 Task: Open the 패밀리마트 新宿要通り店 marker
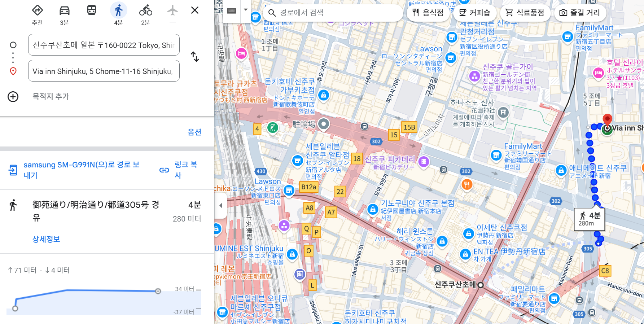(x=554, y=299)
